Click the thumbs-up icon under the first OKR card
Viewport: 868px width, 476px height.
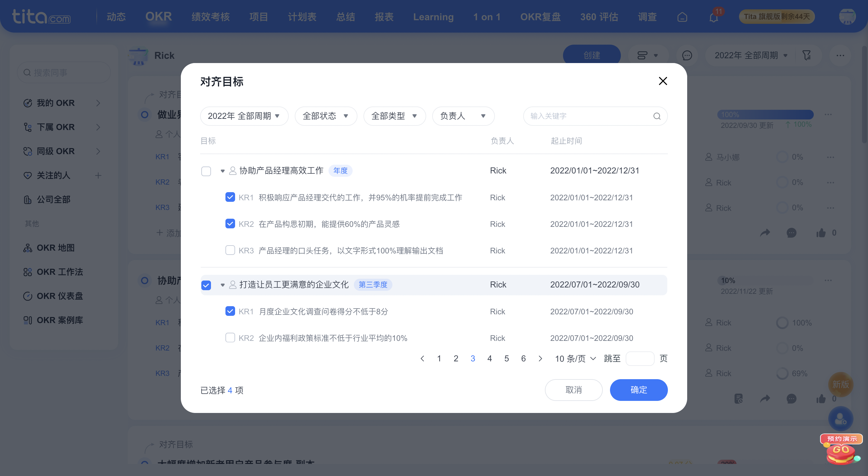(x=821, y=233)
